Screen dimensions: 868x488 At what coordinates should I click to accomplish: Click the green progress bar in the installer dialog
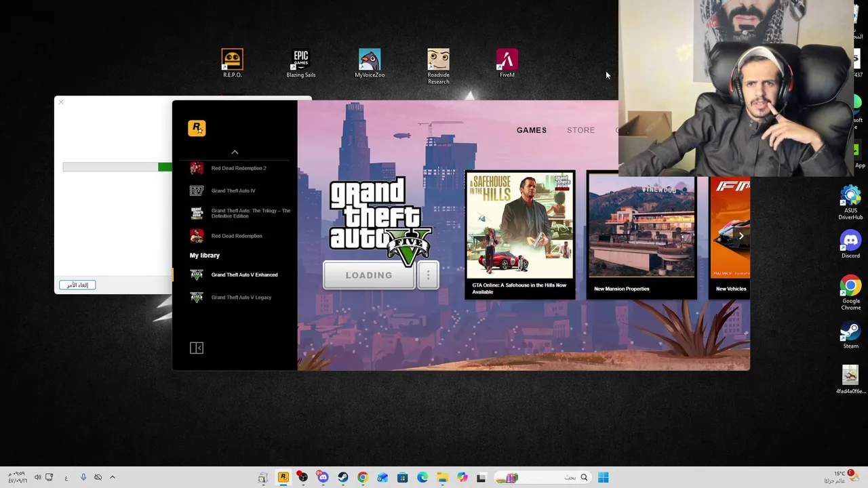pos(165,167)
